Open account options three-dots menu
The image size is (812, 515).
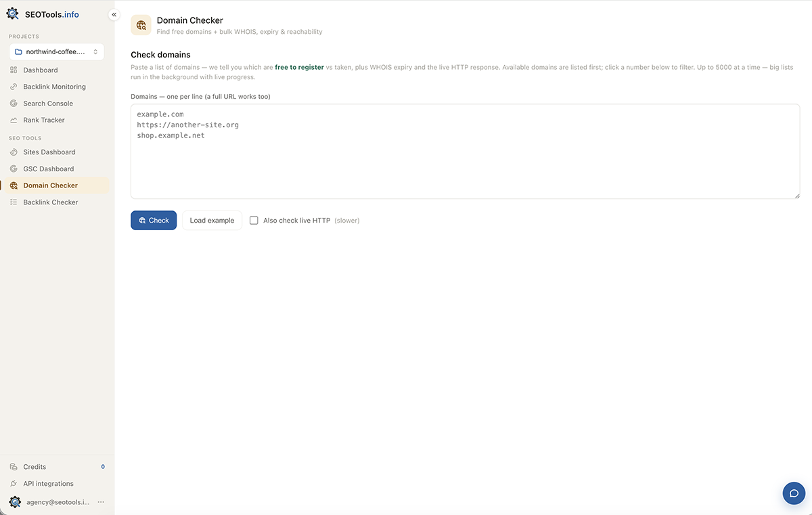point(101,502)
